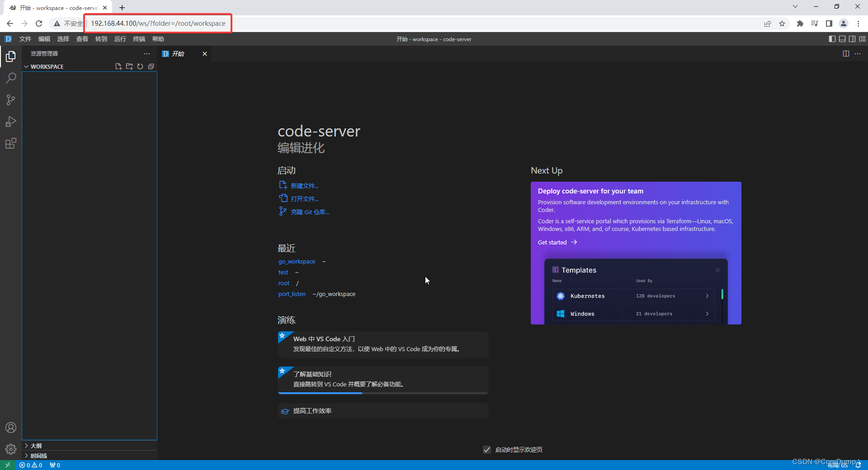Click Get started link in Coder card

(x=557, y=242)
